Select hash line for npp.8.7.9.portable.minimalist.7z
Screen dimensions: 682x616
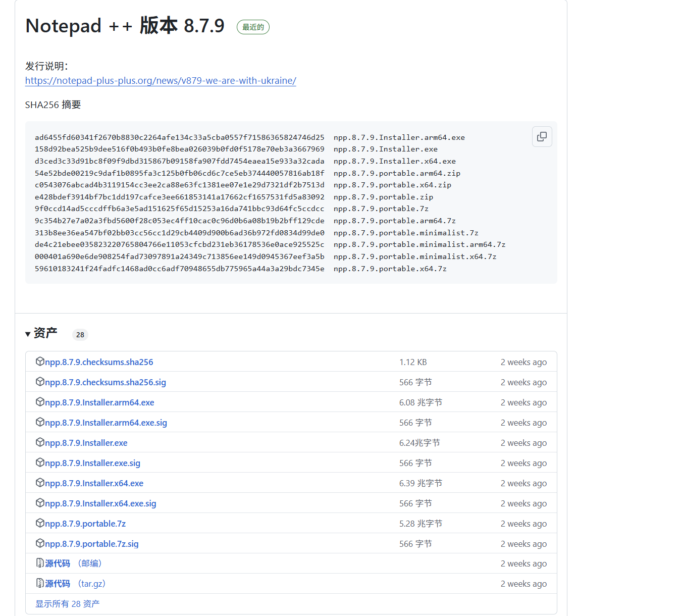pyautogui.click(x=257, y=233)
